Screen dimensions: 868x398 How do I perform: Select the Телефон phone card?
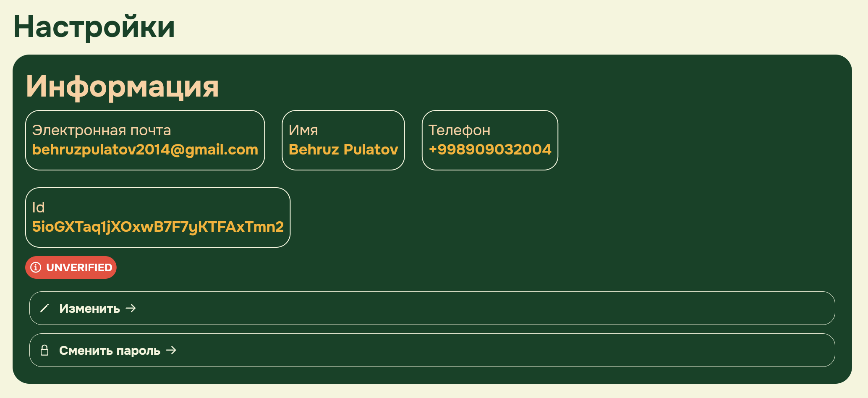pos(490,140)
